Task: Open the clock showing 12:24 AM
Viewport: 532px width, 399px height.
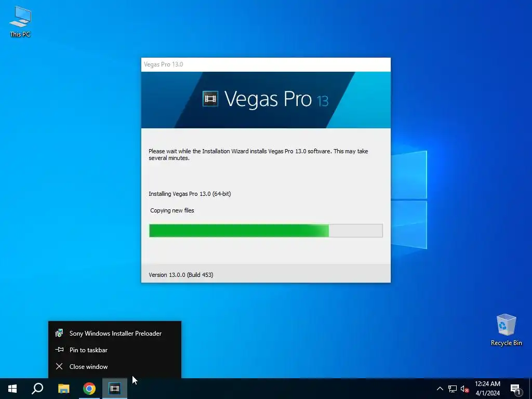Action: (x=487, y=389)
